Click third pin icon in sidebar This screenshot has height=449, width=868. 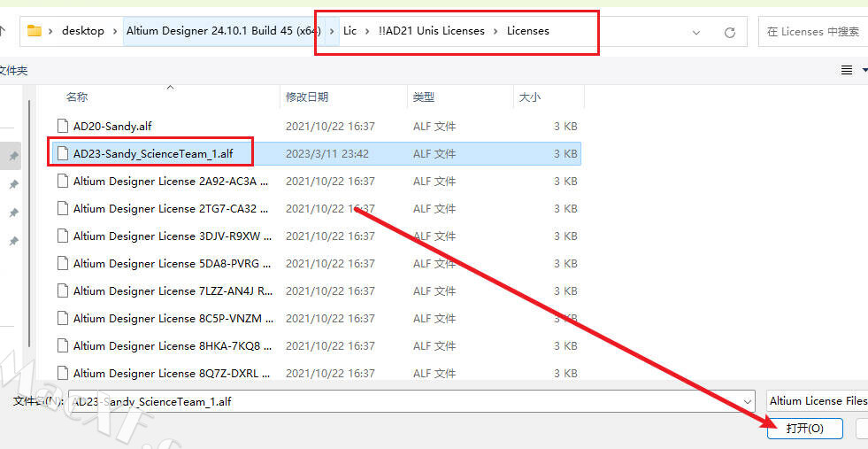click(13, 213)
